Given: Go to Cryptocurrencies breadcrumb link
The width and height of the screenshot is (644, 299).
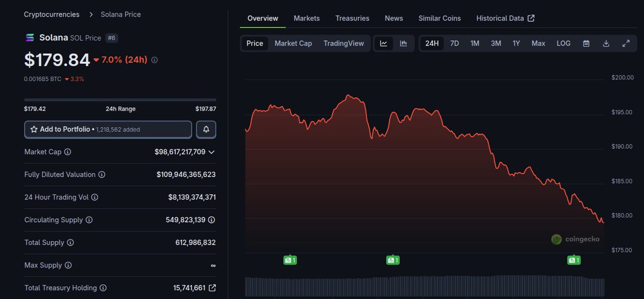Looking at the screenshot, I should tap(52, 14).
